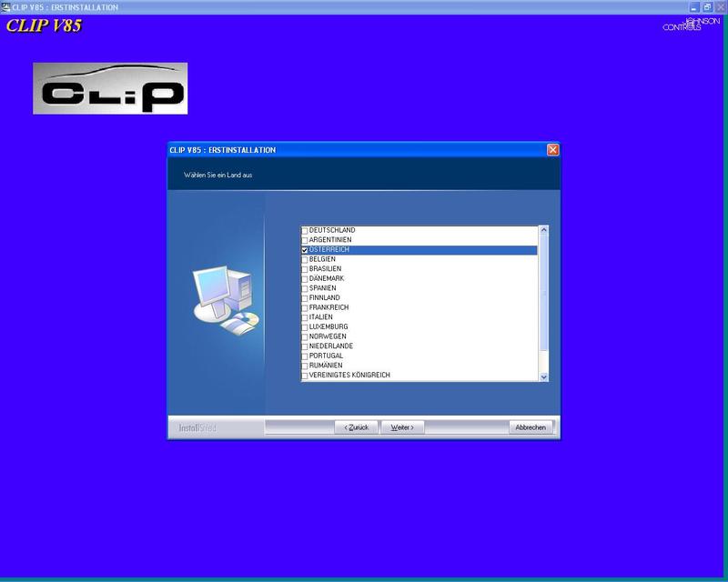Viewport: 728px width, 582px height.
Task: Select the ITALIEN checkbox
Action: 305,317
